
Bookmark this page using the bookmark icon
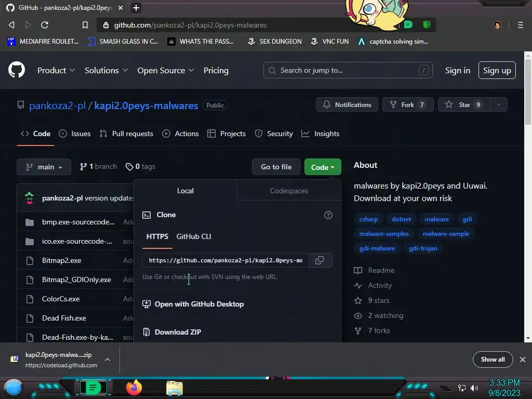click(x=85, y=25)
